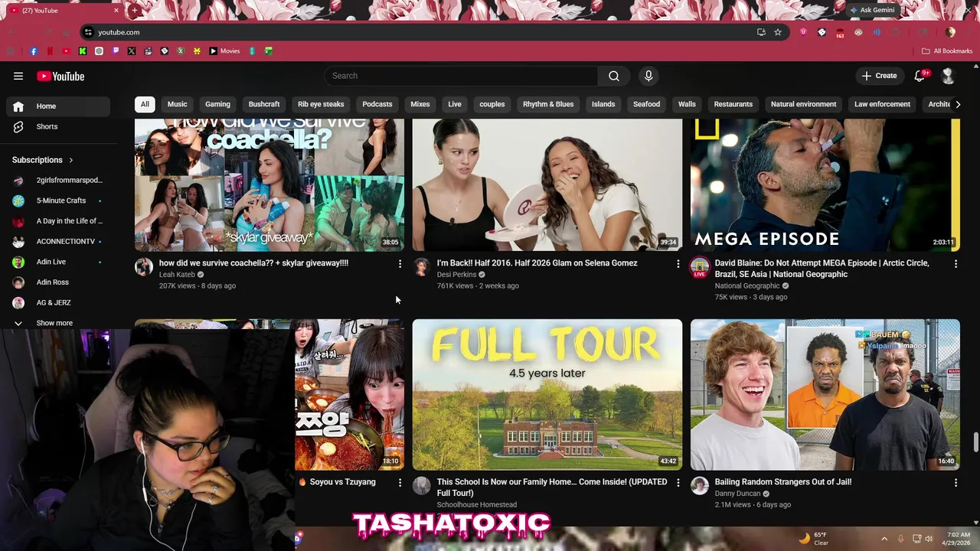Expand Subscriptions section chevron
The height and width of the screenshot is (551, 980).
click(71, 160)
